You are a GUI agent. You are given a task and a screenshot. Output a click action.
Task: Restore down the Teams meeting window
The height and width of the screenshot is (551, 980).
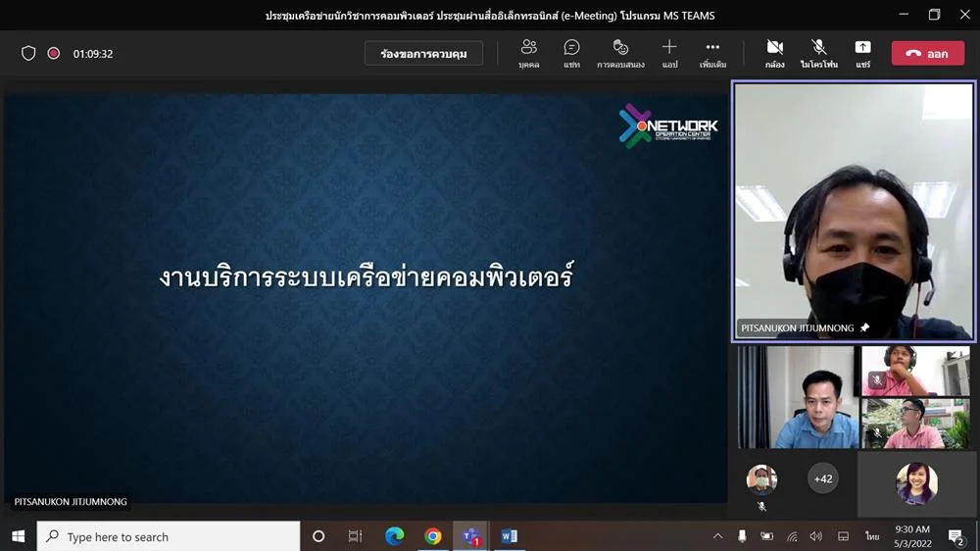(934, 15)
